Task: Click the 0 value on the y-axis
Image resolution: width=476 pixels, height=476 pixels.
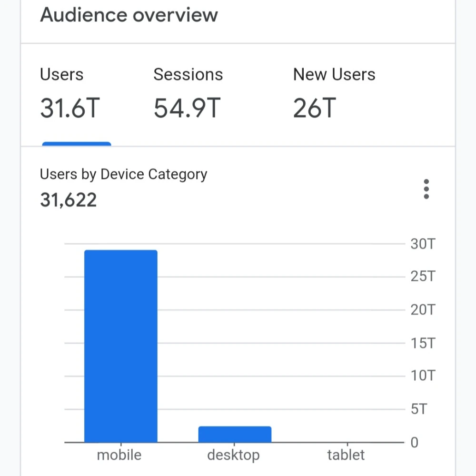Action: pos(414,443)
